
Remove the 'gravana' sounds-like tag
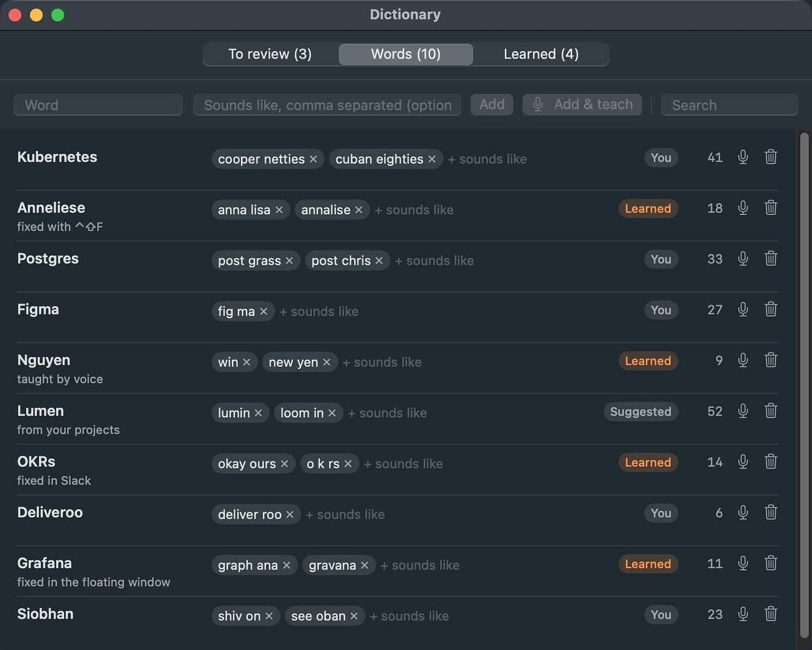[x=364, y=565]
